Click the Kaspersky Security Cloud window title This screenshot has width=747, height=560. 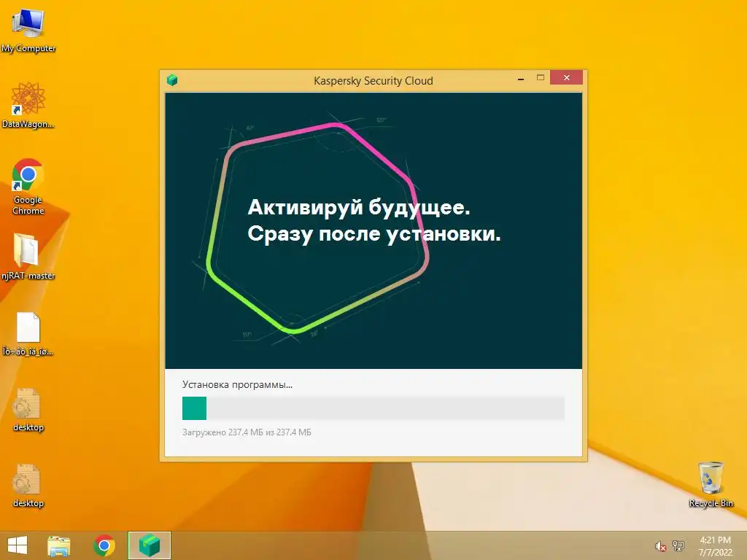pos(373,81)
